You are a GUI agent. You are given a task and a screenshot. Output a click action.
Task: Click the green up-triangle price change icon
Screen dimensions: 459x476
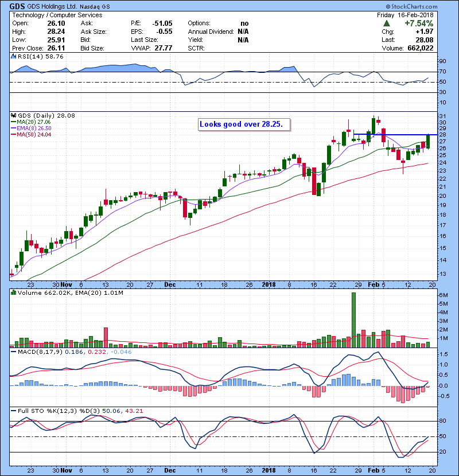[x=387, y=24]
